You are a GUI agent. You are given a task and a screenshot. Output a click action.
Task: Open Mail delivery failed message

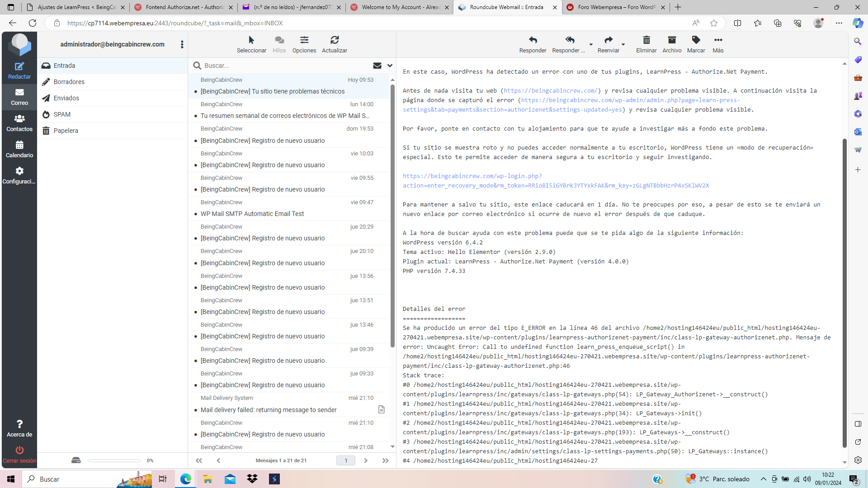tap(288, 404)
